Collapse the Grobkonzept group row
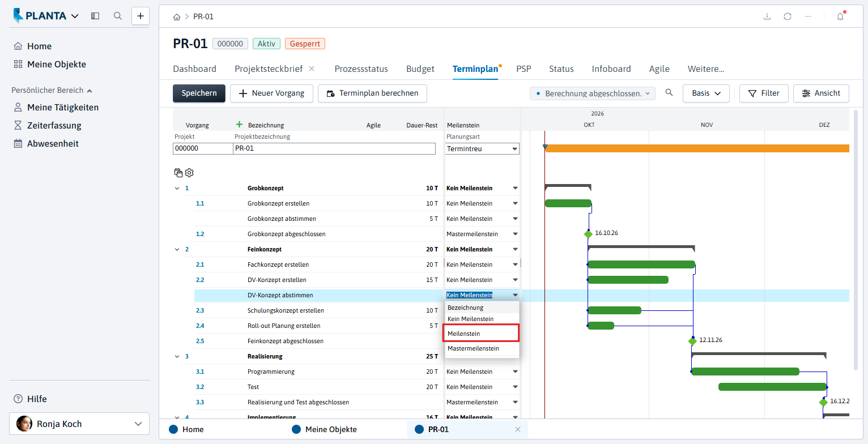The width and height of the screenshot is (868, 444). pyautogui.click(x=177, y=188)
